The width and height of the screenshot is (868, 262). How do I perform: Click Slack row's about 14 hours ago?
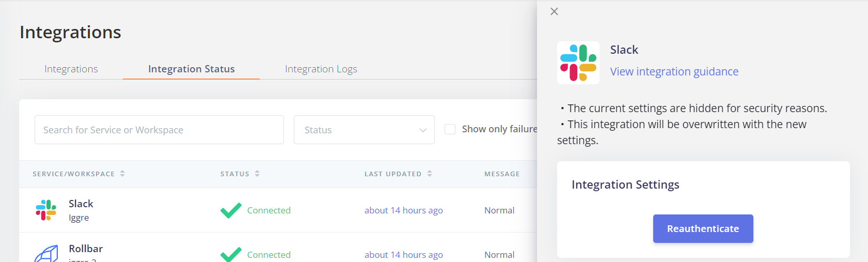pos(404,210)
